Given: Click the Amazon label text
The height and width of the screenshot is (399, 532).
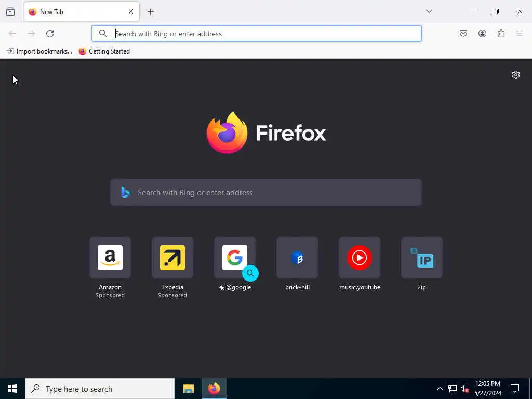Looking at the screenshot, I should 110,287.
